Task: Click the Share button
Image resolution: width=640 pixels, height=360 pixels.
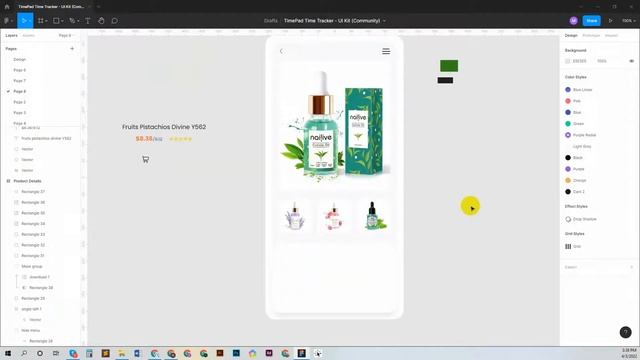Action: tap(591, 20)
